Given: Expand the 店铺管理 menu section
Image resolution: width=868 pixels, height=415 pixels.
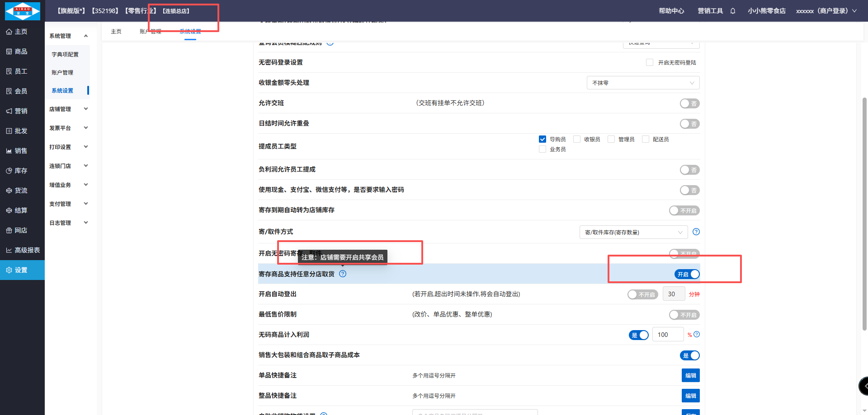Looking at the screenshot, I should click(x=68, y=109).
